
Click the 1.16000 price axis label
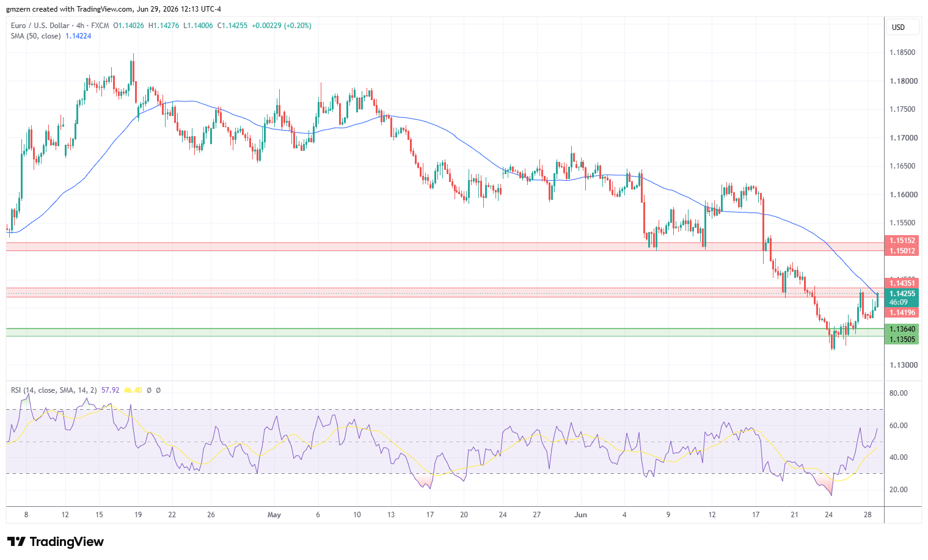pyautogui.click(x=902, y=195)
